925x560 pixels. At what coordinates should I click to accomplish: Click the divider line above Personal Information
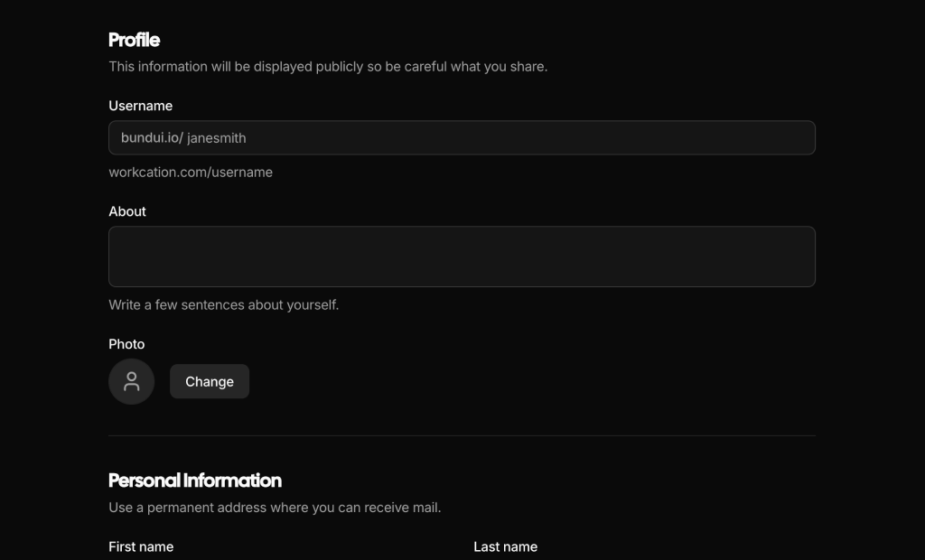click(462, 434)
